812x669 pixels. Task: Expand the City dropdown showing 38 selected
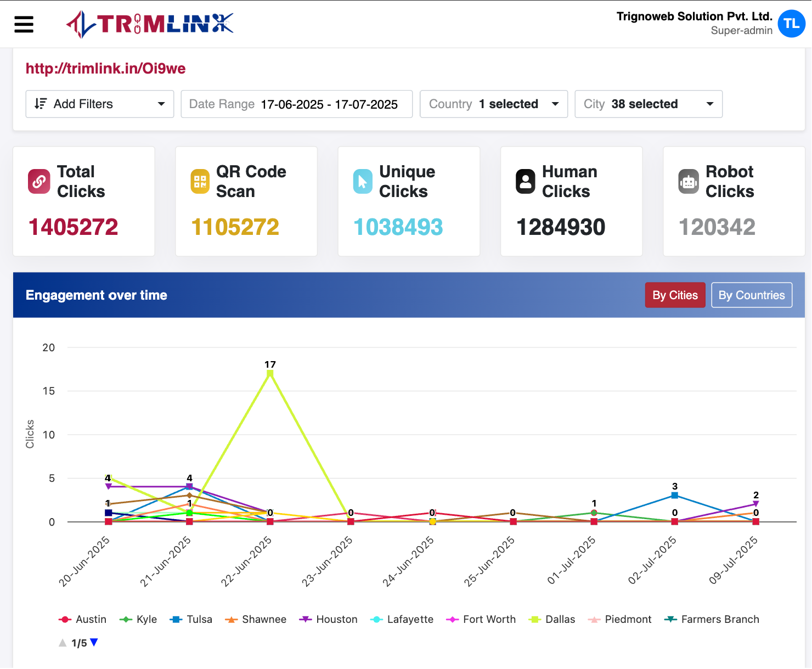(x=648, y=104)
